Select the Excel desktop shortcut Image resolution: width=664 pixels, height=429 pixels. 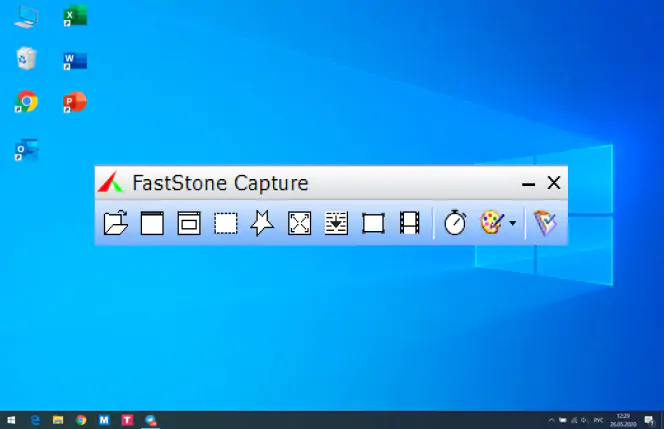75,16
